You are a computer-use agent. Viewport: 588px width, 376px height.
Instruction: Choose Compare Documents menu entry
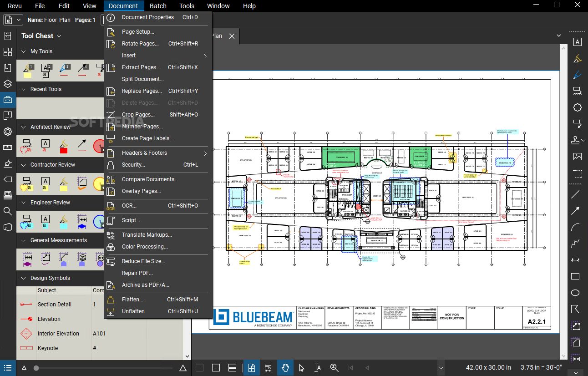(x=158, y=179)
